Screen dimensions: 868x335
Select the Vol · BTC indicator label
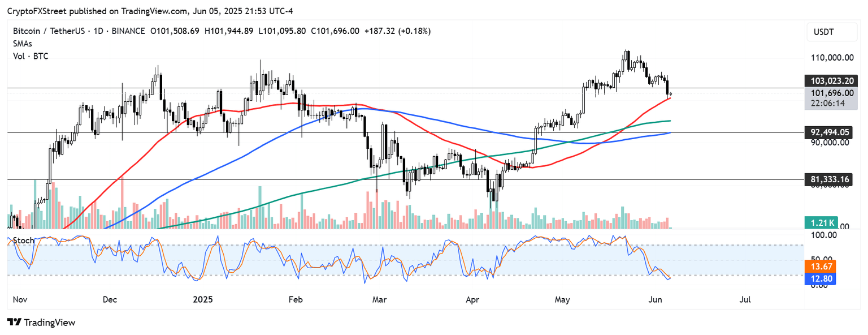tap(31, 56)
